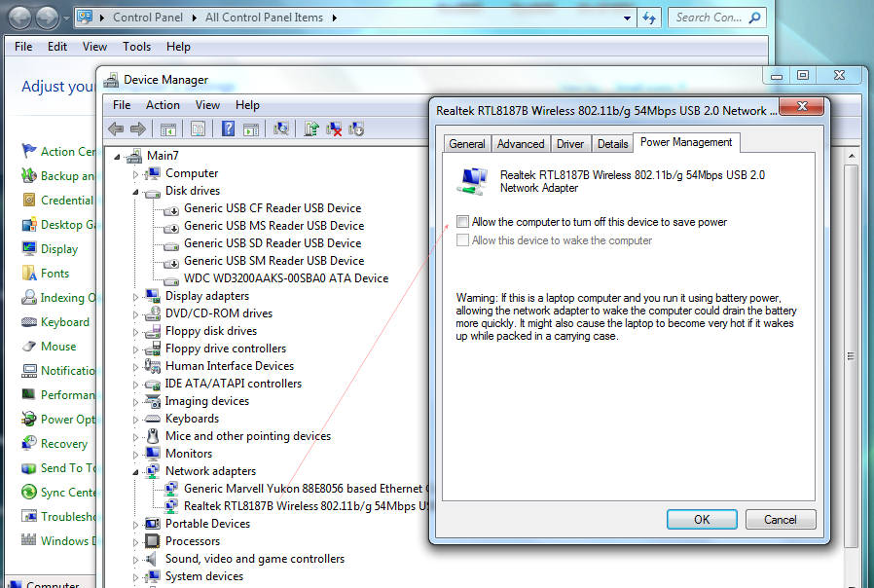This screenshot has width=874, height=588.
Task: Click Show/Hide Console Tree toolbar icon
Action: 167,129
